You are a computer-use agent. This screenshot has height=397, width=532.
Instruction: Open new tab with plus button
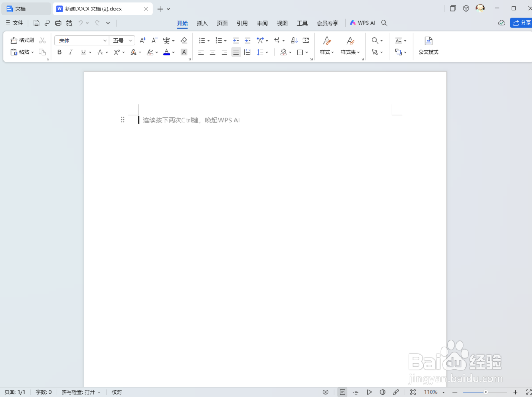click(x=160, y=9)
